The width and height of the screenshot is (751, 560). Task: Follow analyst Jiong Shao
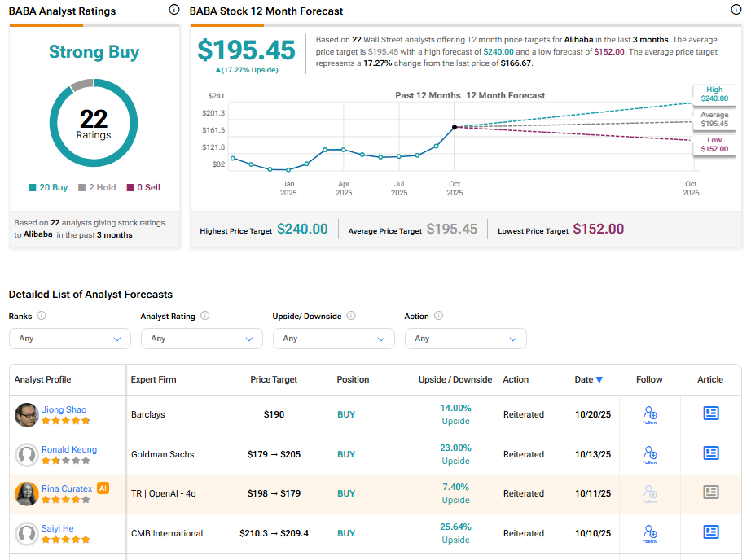(x=649, y=414)
